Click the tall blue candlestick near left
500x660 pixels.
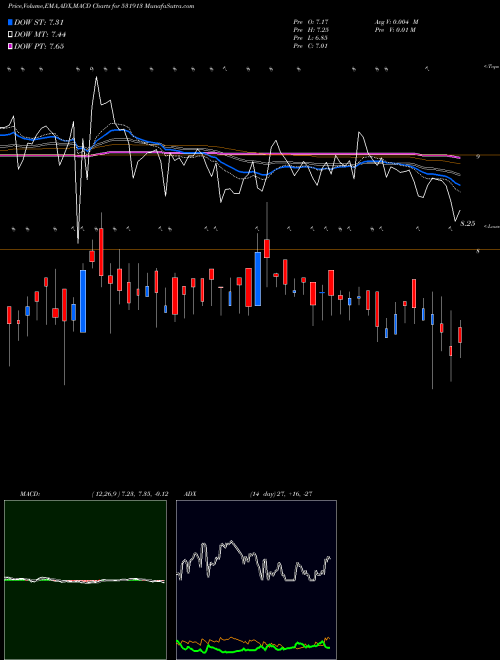(x=83, y=301)
